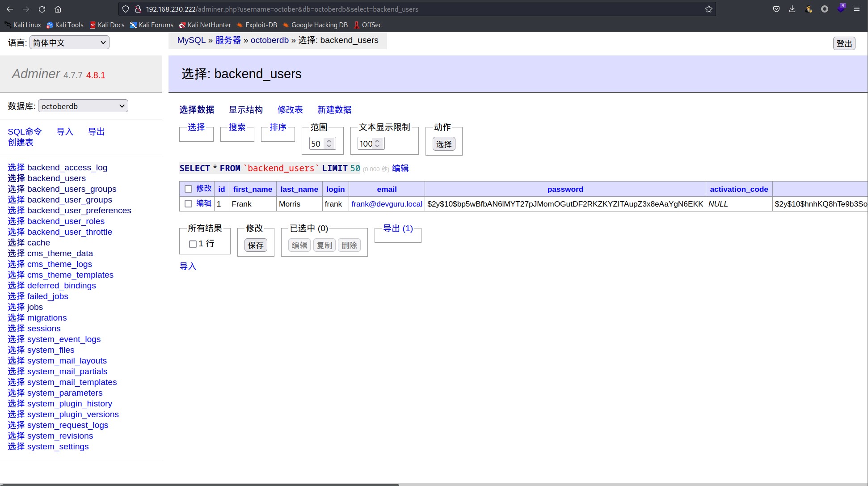The height and width of the screenshot is (486, 868).
Task: Click the 复制 clone button
Action: 324,245
